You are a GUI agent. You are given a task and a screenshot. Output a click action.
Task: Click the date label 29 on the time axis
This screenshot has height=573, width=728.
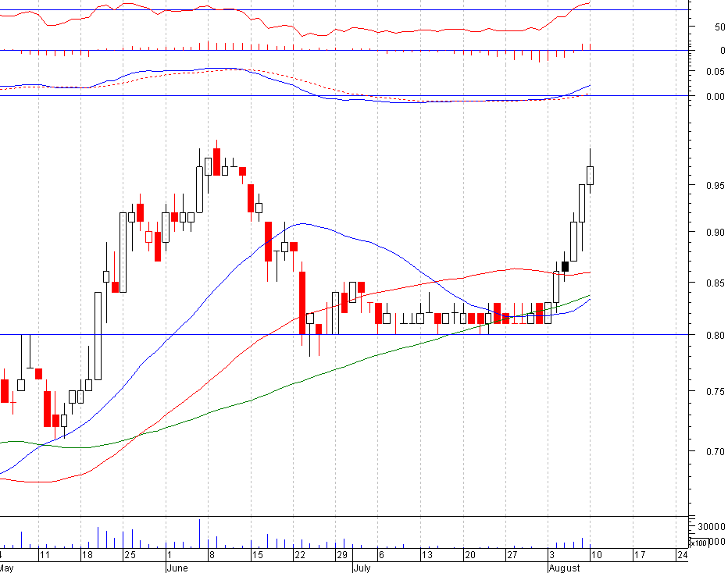342,555
